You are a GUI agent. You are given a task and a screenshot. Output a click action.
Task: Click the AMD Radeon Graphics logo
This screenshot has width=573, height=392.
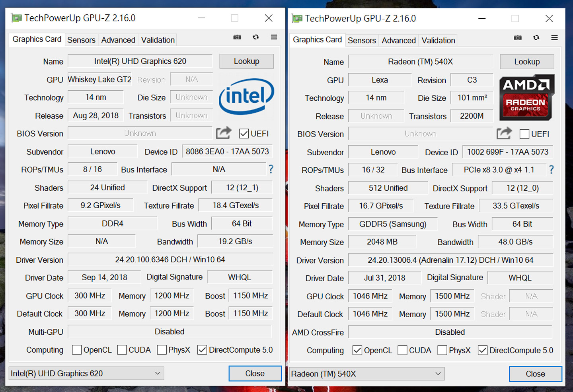pyautogui.click(x=526, y=98)
